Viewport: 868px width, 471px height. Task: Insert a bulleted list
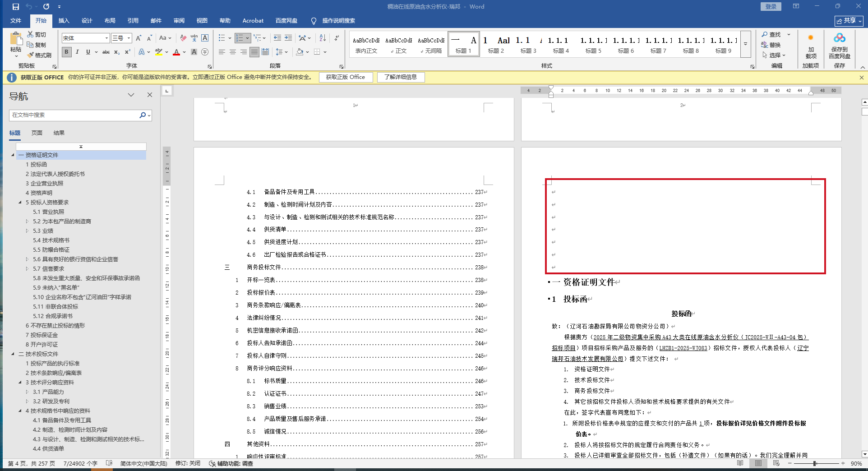point(222,38)
